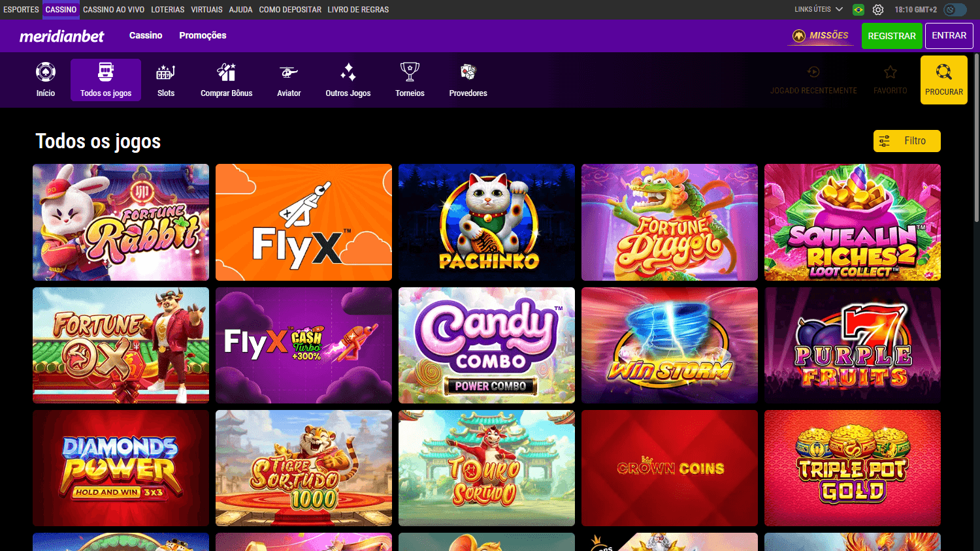The height and width of the screenshot is (551, 980).
Task: Click the Procurar search button
Action: (944, 80)
